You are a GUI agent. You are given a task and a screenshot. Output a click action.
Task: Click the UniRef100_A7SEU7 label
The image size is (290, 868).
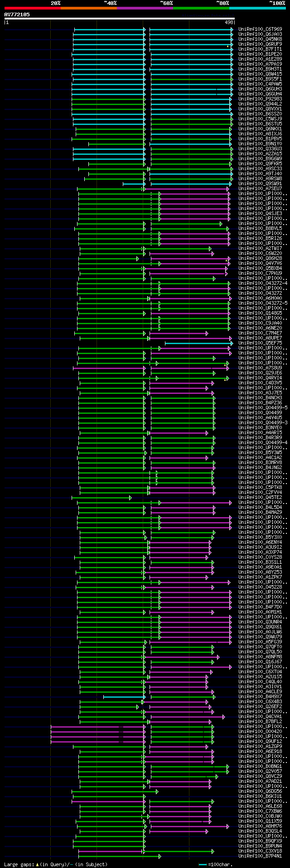260,188
